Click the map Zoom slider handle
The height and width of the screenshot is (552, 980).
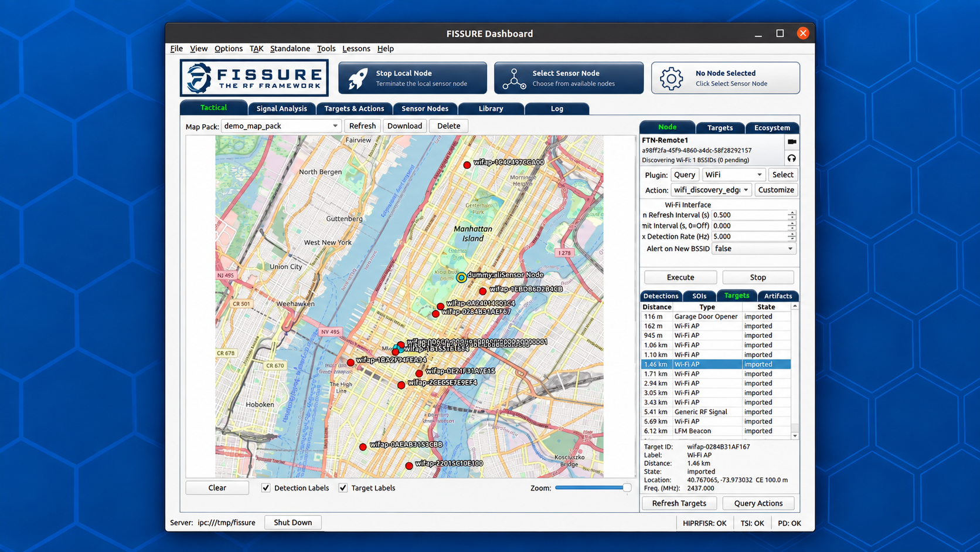click(627, 487)
